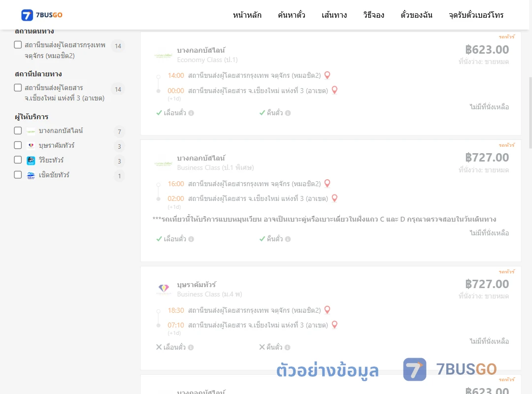This screenshot has height=394, width=532.
Task: Click Business Class (ม.4 พ) label
Action: [x=210, y=294]
